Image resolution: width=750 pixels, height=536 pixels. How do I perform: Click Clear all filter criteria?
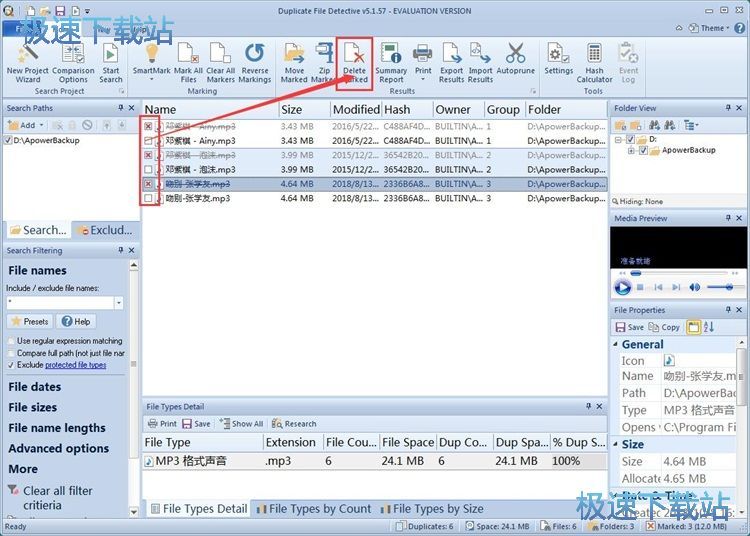click(x=56, y=498)
